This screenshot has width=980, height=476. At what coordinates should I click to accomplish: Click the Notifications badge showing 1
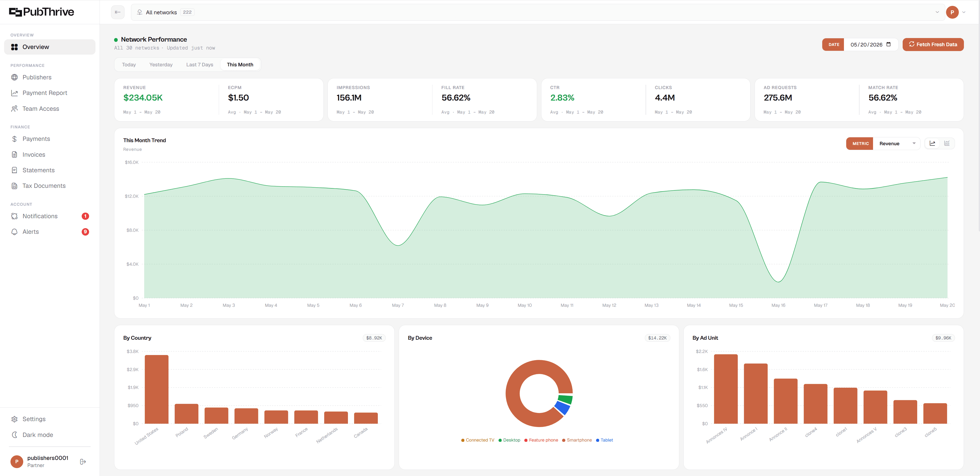click(85, 216)
